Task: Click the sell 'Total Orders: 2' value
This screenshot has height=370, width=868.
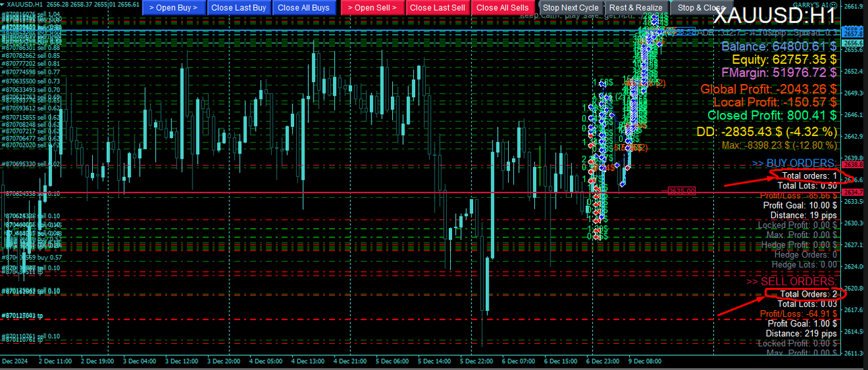Action: pyautogui.click(x=809, y=294)
